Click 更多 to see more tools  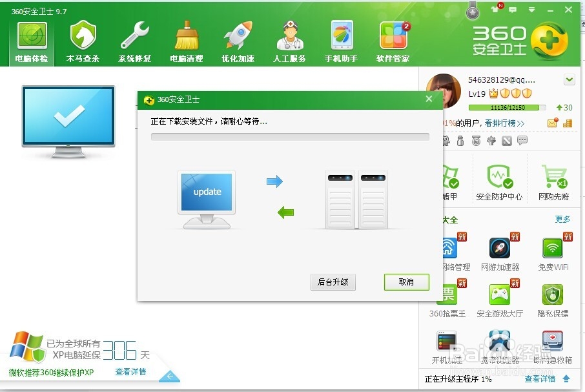[562, 220]
